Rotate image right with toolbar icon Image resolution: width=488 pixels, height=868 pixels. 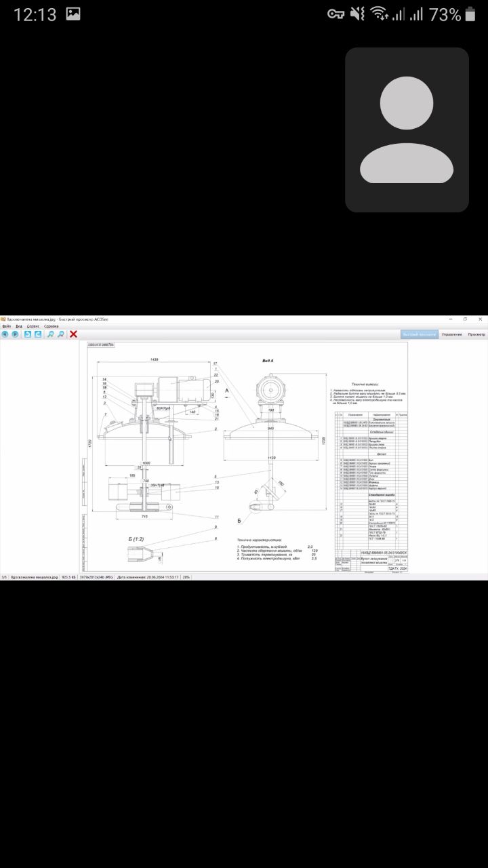[38, 334]
